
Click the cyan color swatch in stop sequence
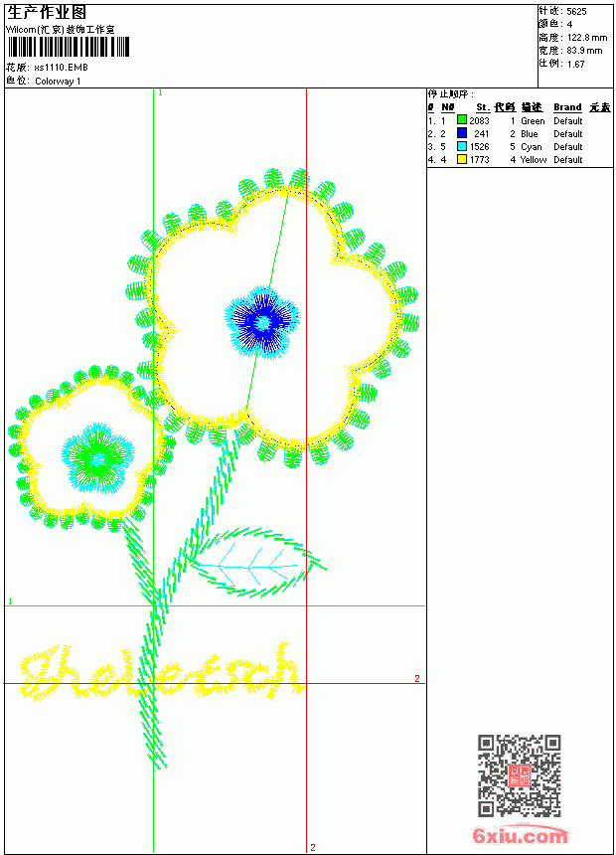click(462, 146)
